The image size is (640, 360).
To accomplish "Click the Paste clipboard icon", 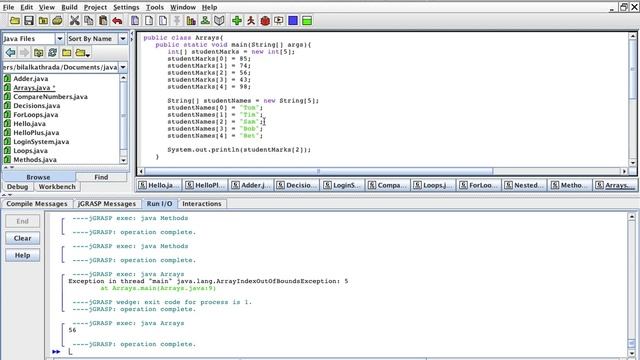I will 103,20.
